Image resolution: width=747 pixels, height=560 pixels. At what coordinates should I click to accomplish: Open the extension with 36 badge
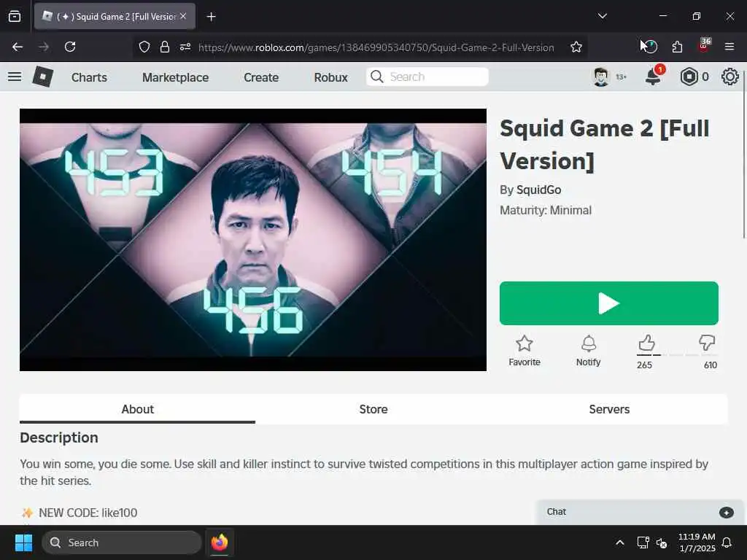click(x=704, y=46)
